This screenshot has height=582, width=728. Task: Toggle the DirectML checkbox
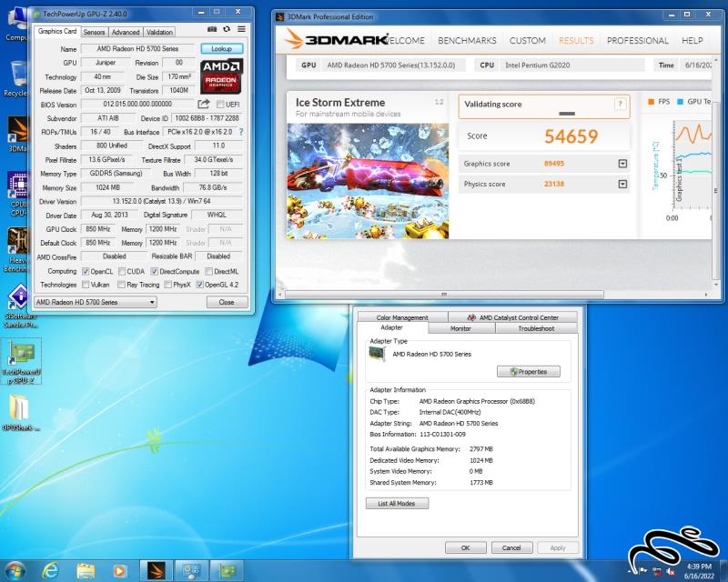click(x=209, y=271)
